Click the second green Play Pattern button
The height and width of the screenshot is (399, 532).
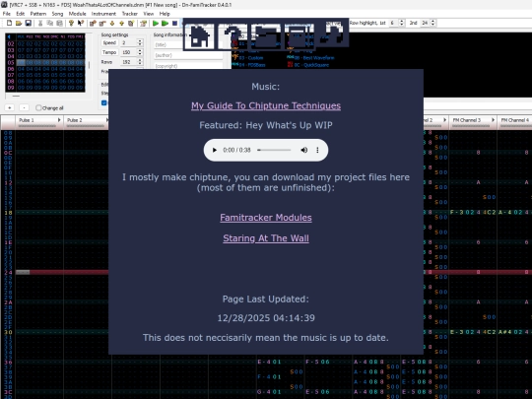point(165,23)
